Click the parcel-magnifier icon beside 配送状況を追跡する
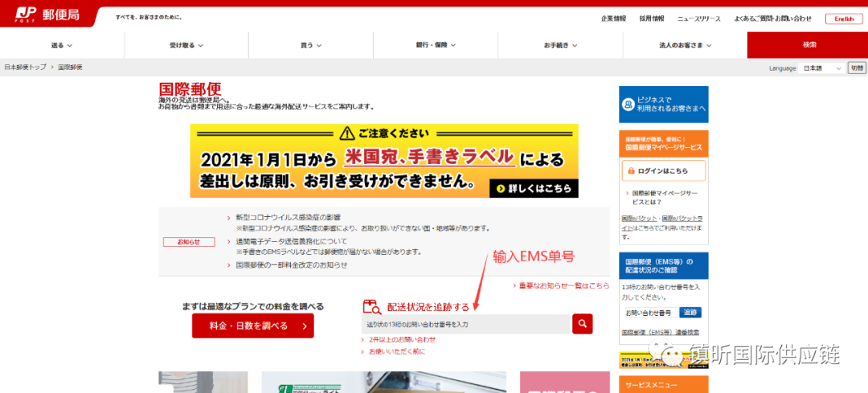The image size is (868, 393). (x=372, y=307)
